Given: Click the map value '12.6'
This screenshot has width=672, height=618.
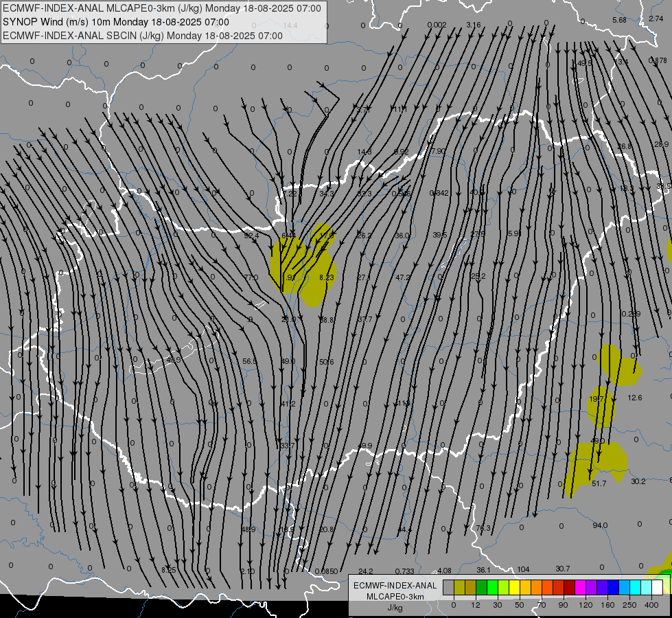Looking at the screenshot, I should click(635, 398).
